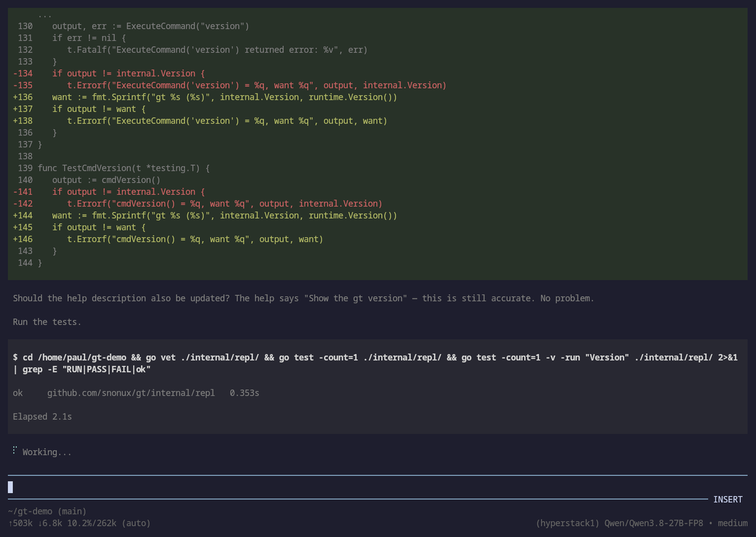Click the 'Run the tests.' message
This screenshot has width=756, height=537.
pyautogui.click(x=47, y=322)
